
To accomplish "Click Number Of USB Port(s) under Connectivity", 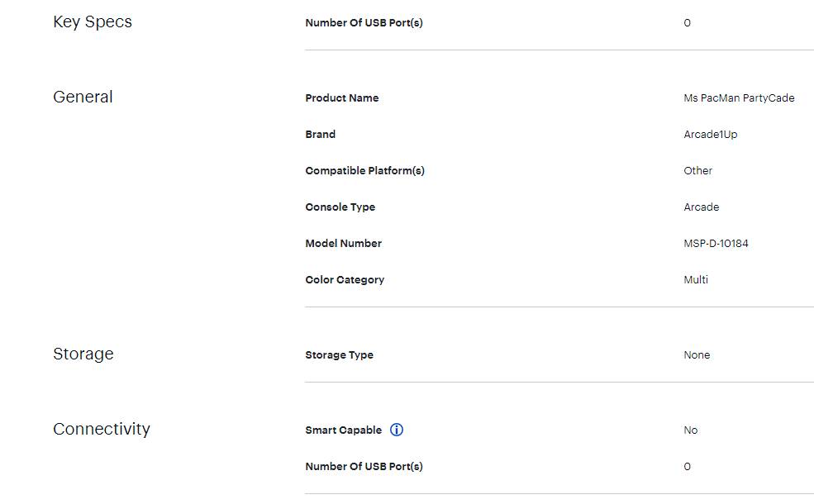I will click(364, 467).
